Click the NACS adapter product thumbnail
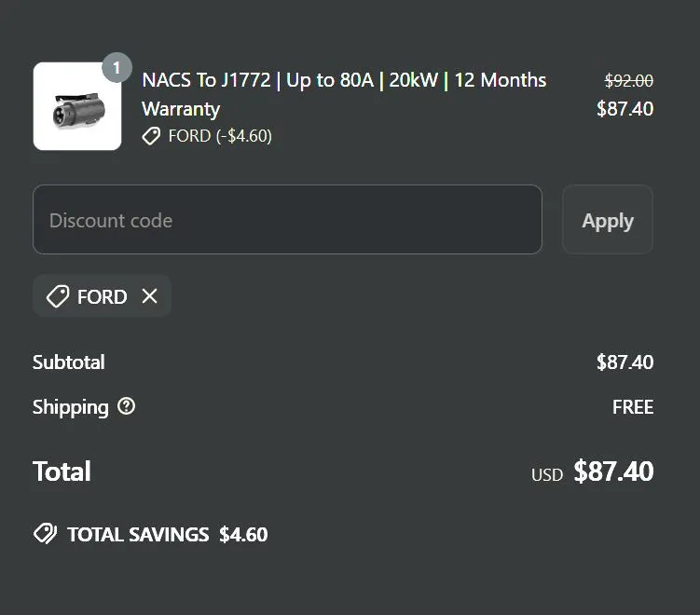The image size is (700, 615). pyautogui.click(x=76, y=106)
